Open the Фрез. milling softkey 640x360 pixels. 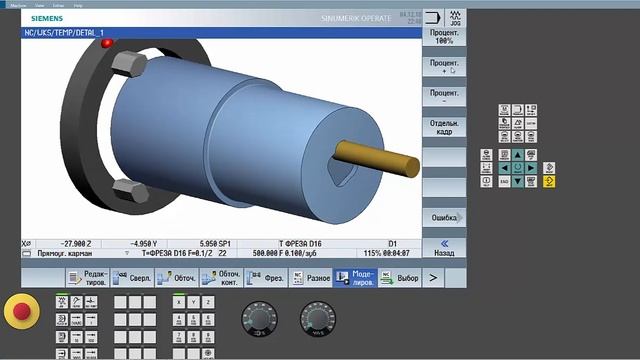pyautogui.click(x=266, y=278)
